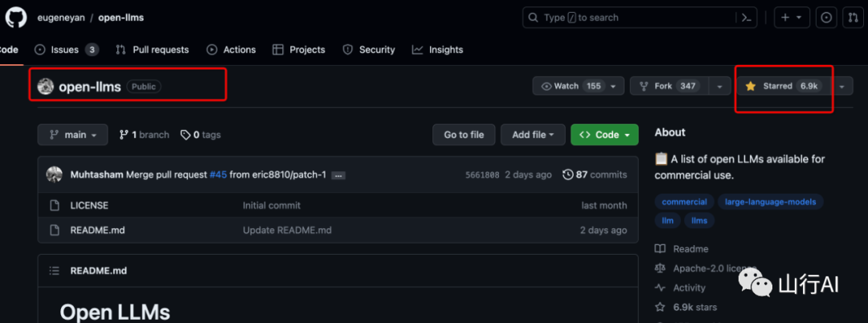Focus the Type / to search field
868x323 pixels.
(x=640, y=18)
